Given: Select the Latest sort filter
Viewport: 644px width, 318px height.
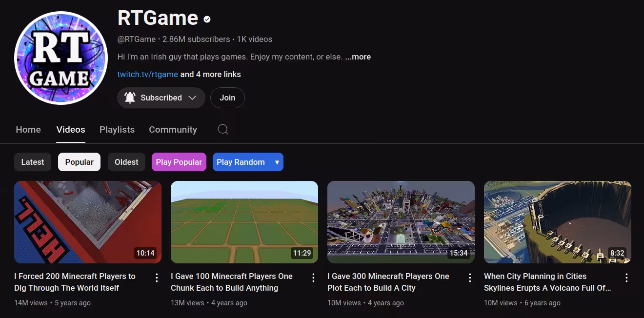Looking at the screenshot, I should (x=33, y=162).
